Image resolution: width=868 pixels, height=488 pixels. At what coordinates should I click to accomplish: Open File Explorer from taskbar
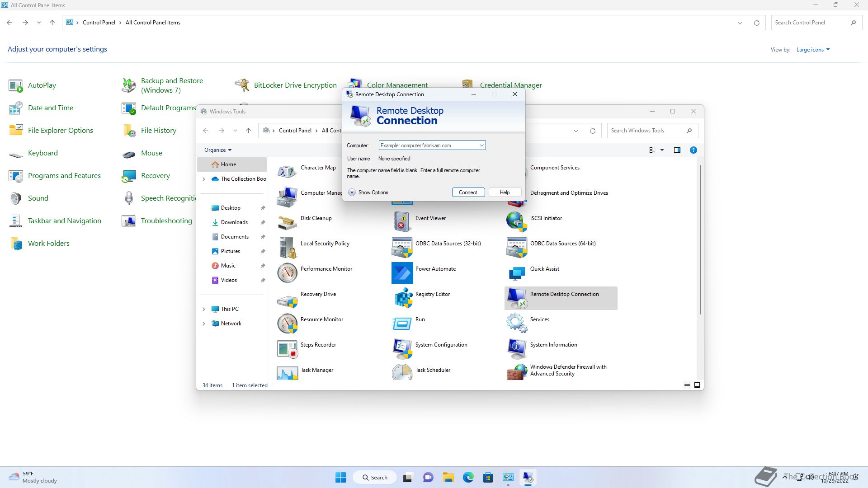(x=448, y=477)
